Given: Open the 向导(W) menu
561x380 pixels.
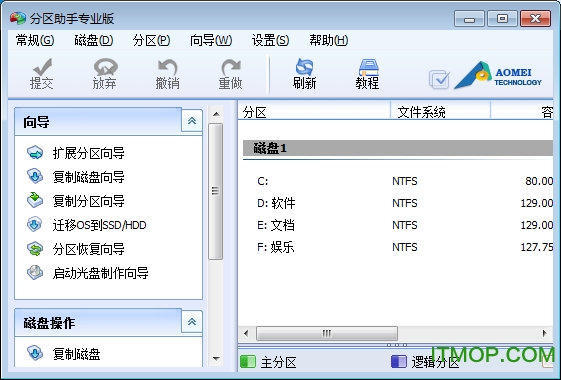Looking at the screenshot, I should pos(211,40).
